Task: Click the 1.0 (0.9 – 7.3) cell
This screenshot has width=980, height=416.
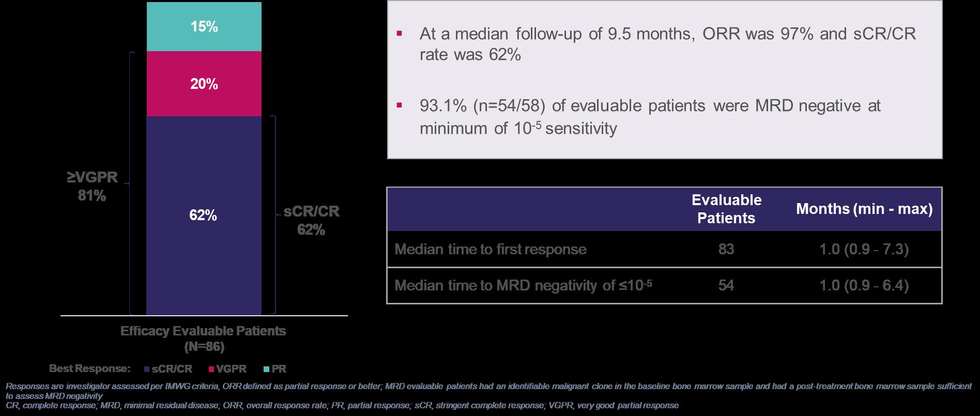Action: point(864,250)
